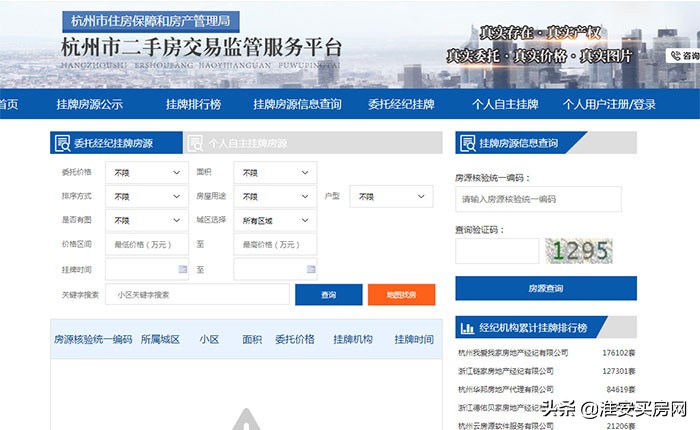Go to 首页 in the navigation bar

click(9, 104)
